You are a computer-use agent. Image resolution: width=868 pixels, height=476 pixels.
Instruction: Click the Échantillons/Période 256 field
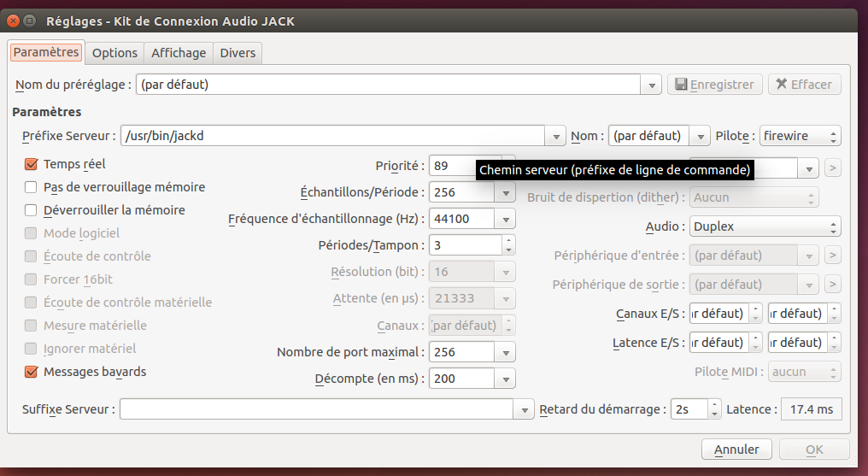pos(462,192)
